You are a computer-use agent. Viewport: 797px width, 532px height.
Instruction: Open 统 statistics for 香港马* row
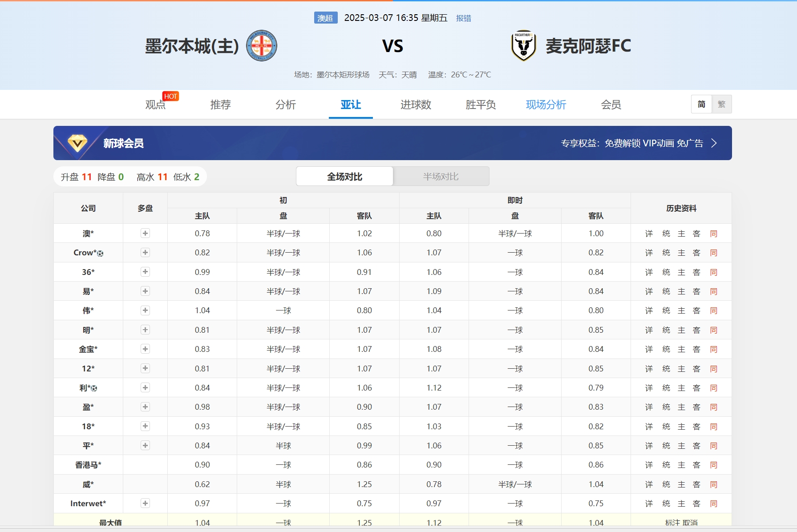[x=666, y=465]
